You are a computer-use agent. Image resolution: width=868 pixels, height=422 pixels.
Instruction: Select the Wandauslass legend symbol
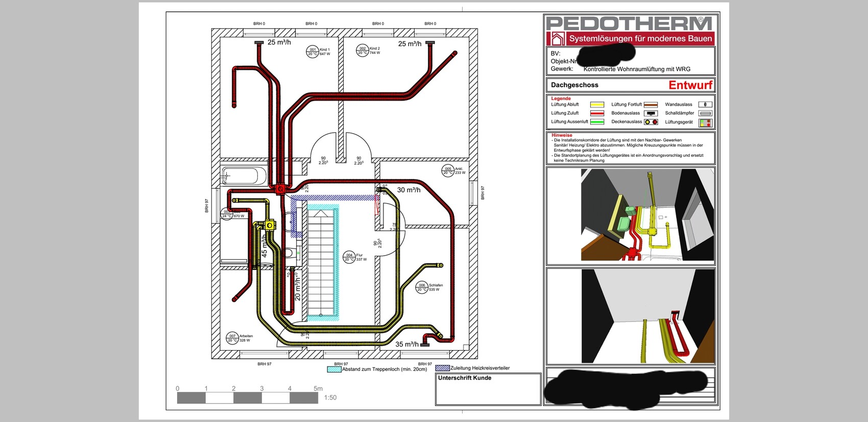coord(705,105)
